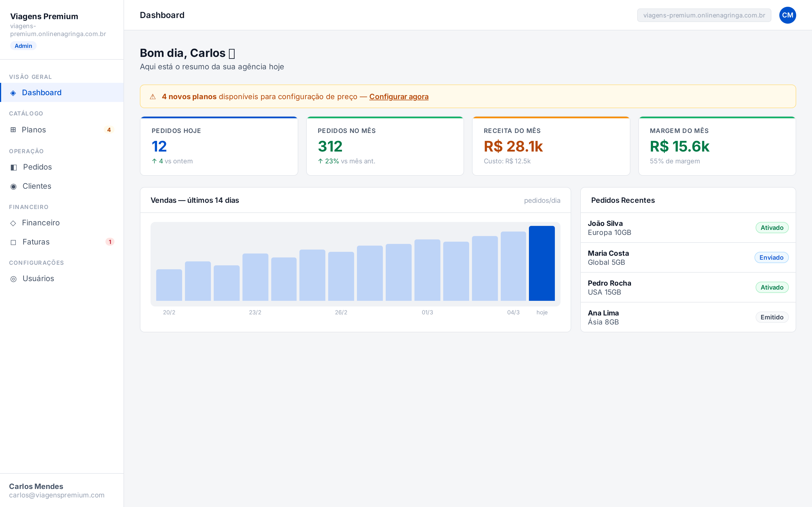Open João Silva's recent order
This screenshot has height=507, width=812.
[688, 228]
